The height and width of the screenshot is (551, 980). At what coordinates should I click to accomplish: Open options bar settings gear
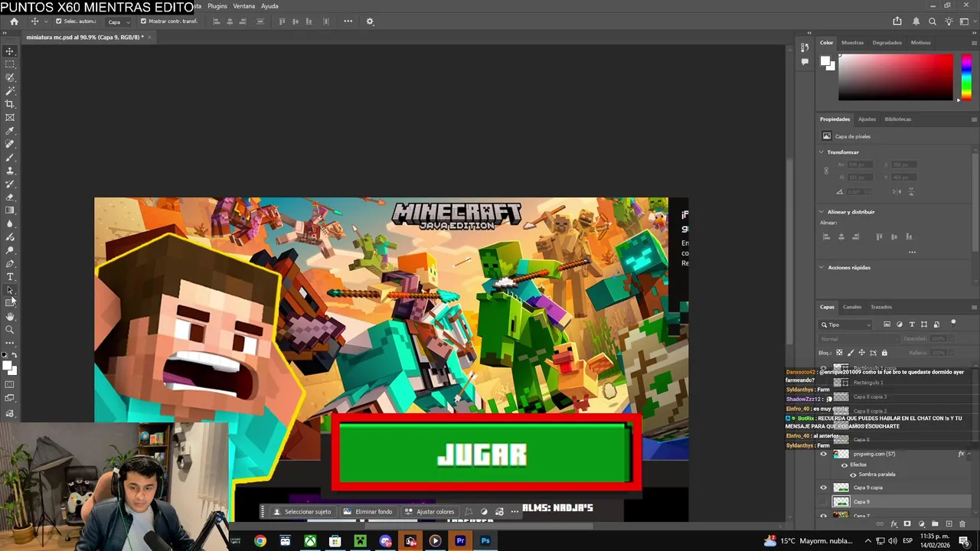pyautogui.click(x=370, y=21)
